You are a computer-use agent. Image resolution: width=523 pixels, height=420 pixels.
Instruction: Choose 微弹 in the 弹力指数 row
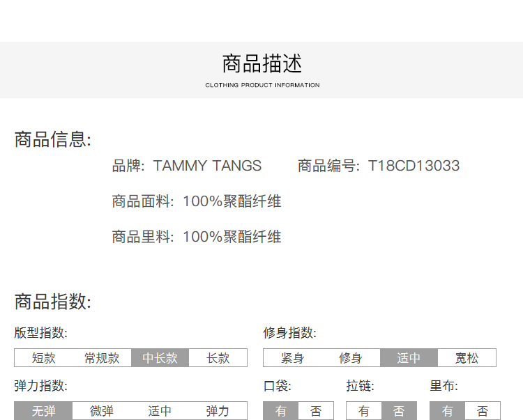pos(102,411)
